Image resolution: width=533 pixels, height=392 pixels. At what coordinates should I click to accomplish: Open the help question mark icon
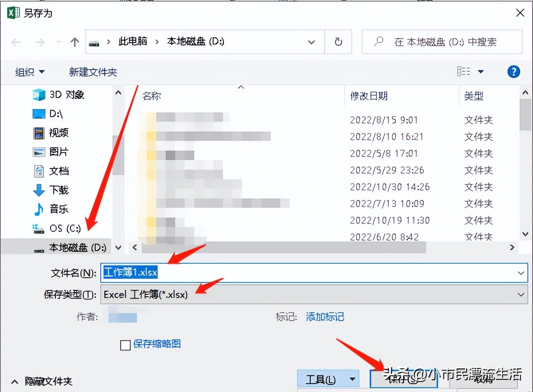click(x=513, y=72)
